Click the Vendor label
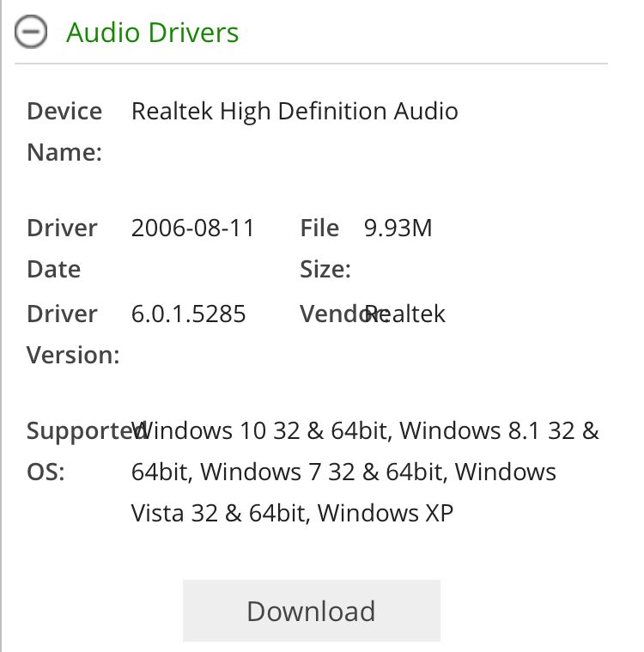This screenshot has height=652, width=644. [x=331, y=314]
